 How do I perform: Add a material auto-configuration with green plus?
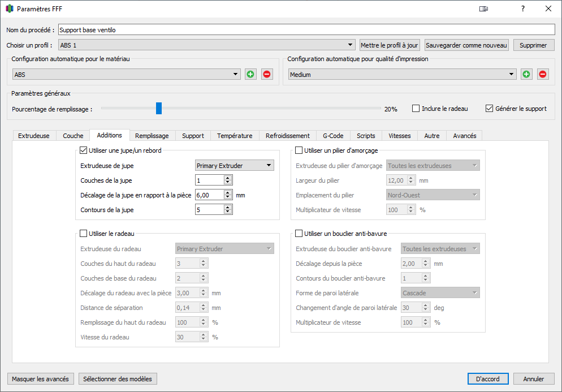250,74
